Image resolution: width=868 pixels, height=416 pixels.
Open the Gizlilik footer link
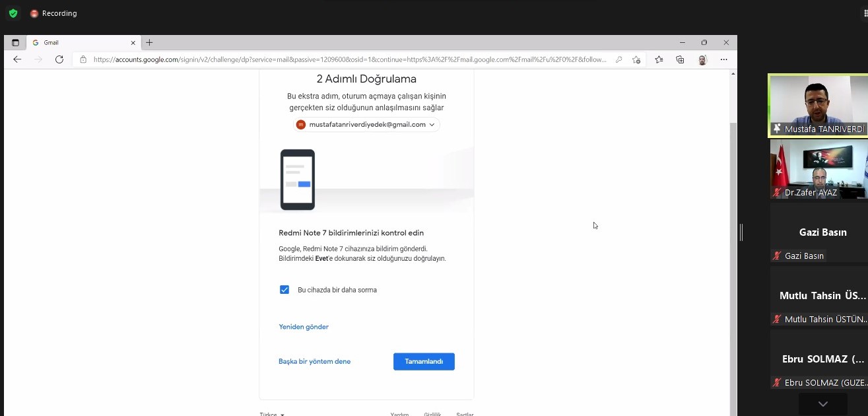[x=432, y=415]
